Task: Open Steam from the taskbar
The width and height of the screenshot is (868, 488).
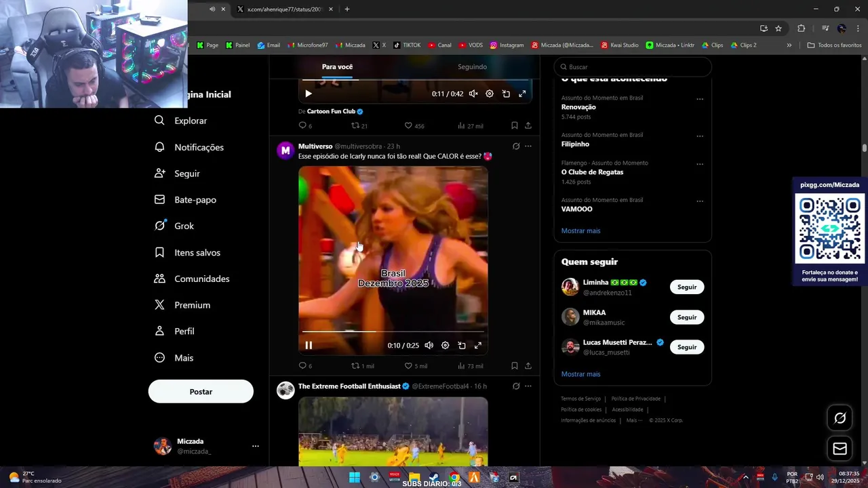Action: click(x=434, y=478)
